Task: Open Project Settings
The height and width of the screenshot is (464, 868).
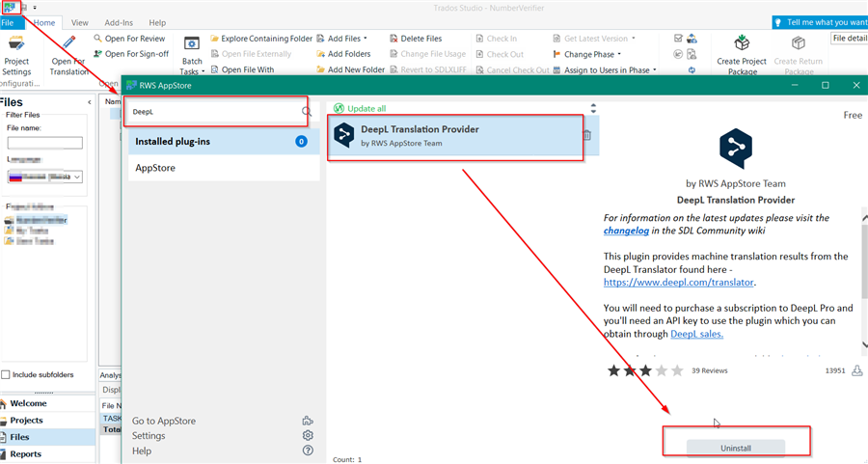Action: click(16, 55)
